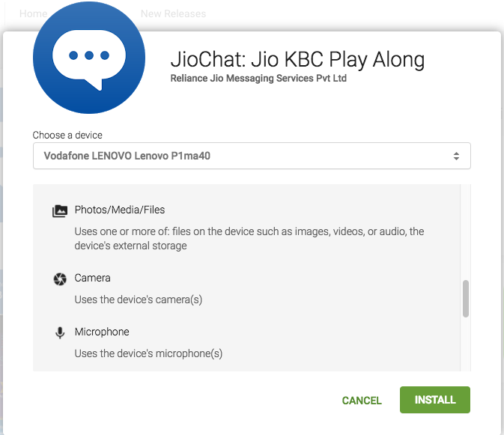
Task: Open the New Releases tab behind dialog
Action: (173, 13)
